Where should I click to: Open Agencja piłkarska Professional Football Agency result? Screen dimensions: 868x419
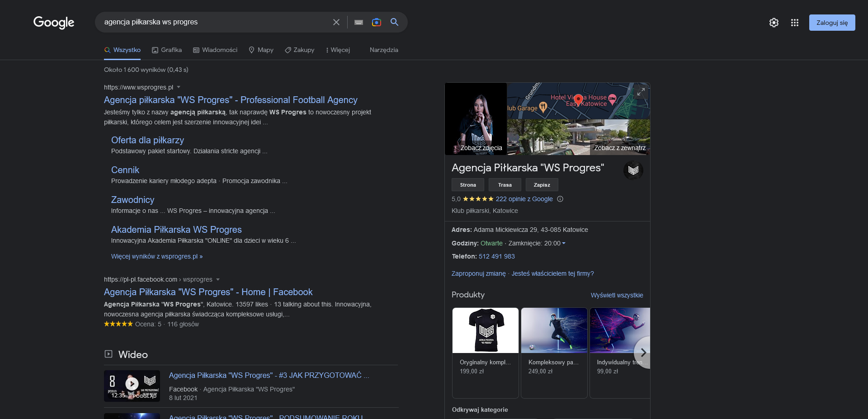point(231,100)
